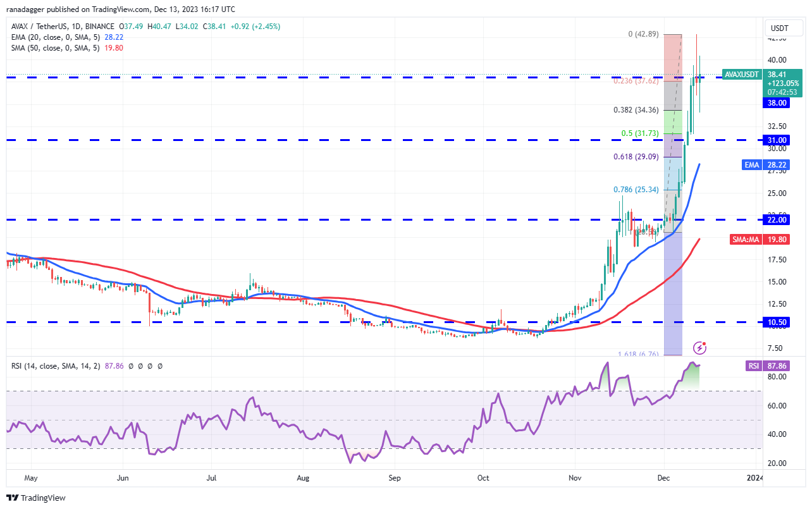Click the 17.50 price axis value
Image resolution: width=812 pixels, height=509 pixels.
[x=776, y=259]
